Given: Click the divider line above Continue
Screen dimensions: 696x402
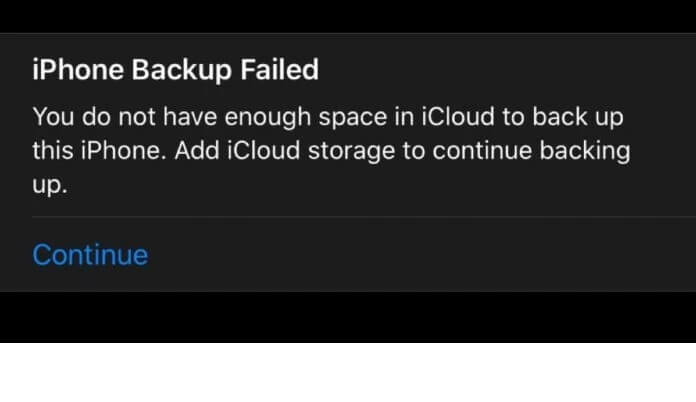Looking at the screenshot, I should coord(350,216).
